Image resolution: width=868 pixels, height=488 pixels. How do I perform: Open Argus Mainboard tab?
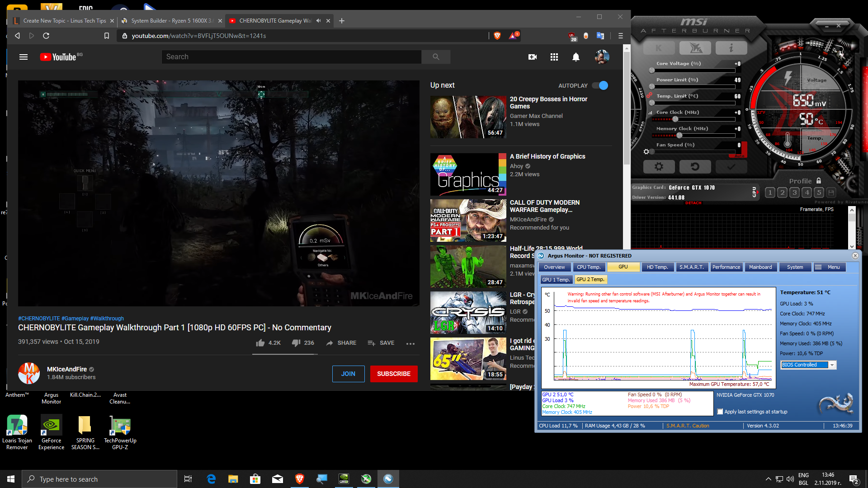(760, 267)
